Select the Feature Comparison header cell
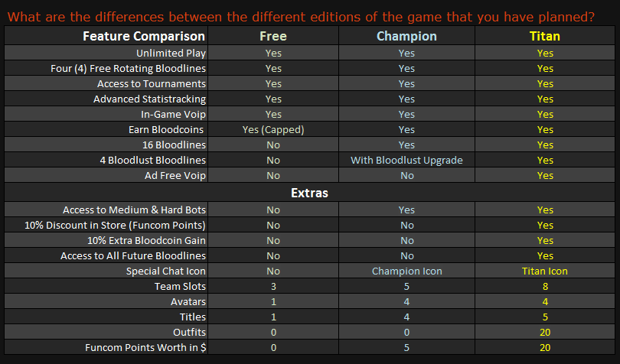Image resolution: width=620 pixels, height=364 pixels. point(144,36)
